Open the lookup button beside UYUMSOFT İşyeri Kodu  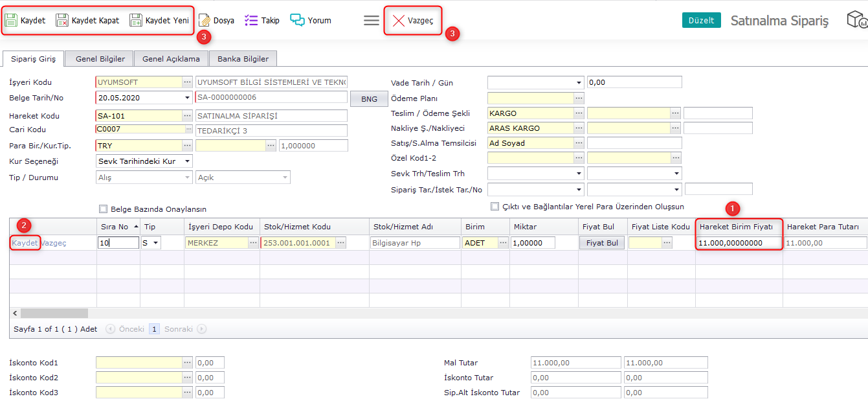(x=187, y=82)
